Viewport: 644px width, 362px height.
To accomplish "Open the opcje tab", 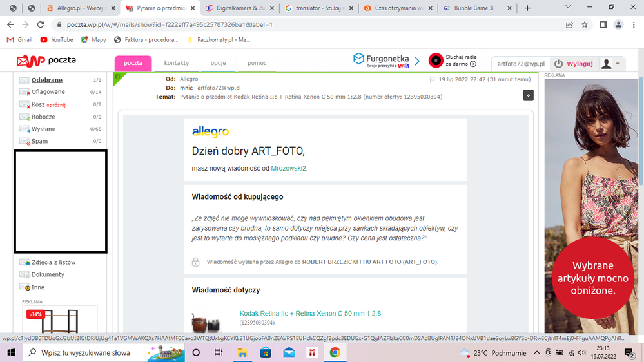I will 218,63.
